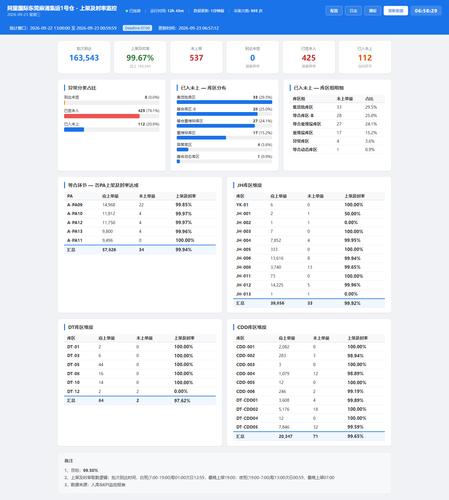This screenshot has width=449, height=500.
Task: Click the 4 (3.6%) distribution bar
Action: [x=182, y=149]
